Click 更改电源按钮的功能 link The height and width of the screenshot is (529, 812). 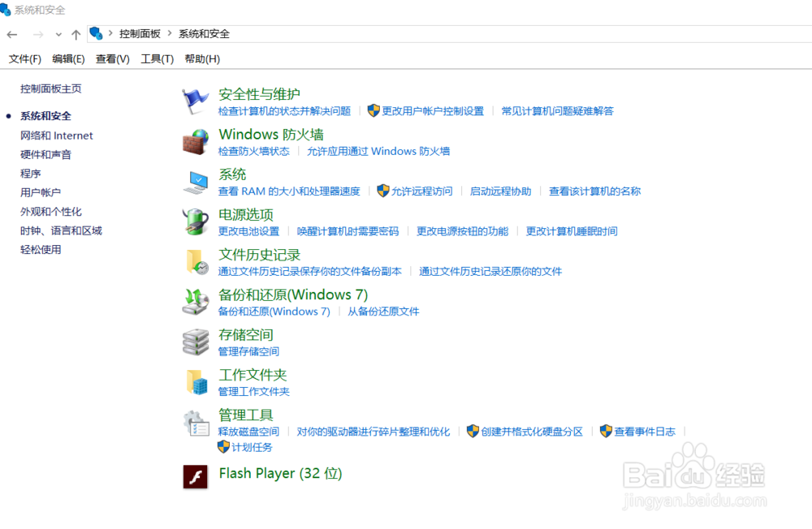[x=463, y=231]
